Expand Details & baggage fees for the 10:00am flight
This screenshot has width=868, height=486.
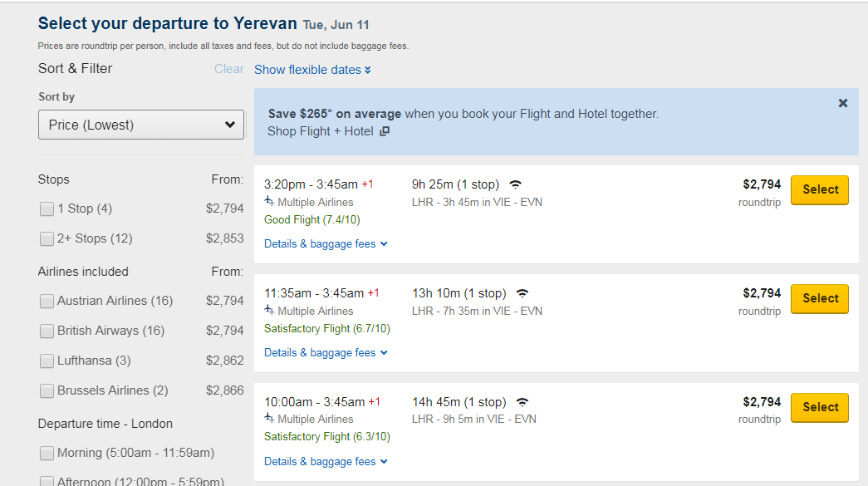(x=326, y=461)
